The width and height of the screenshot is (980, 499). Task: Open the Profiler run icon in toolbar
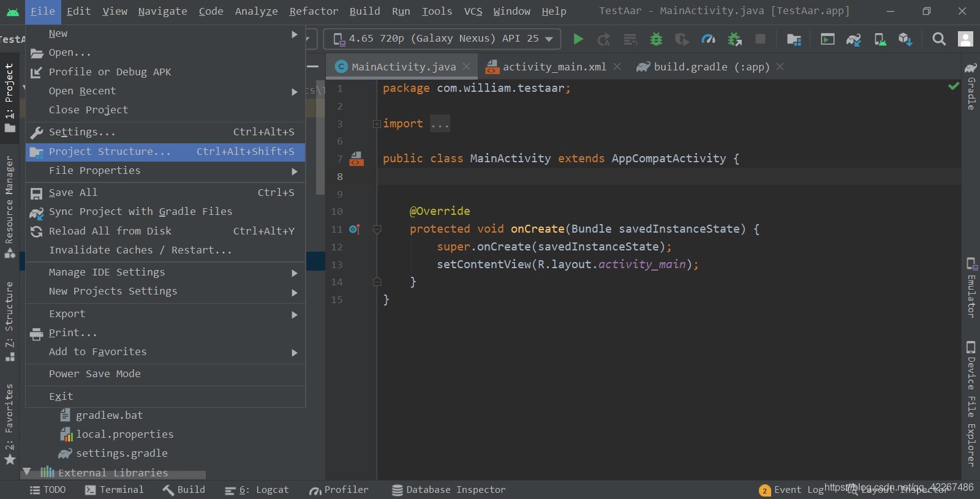[x=708, y=39]
